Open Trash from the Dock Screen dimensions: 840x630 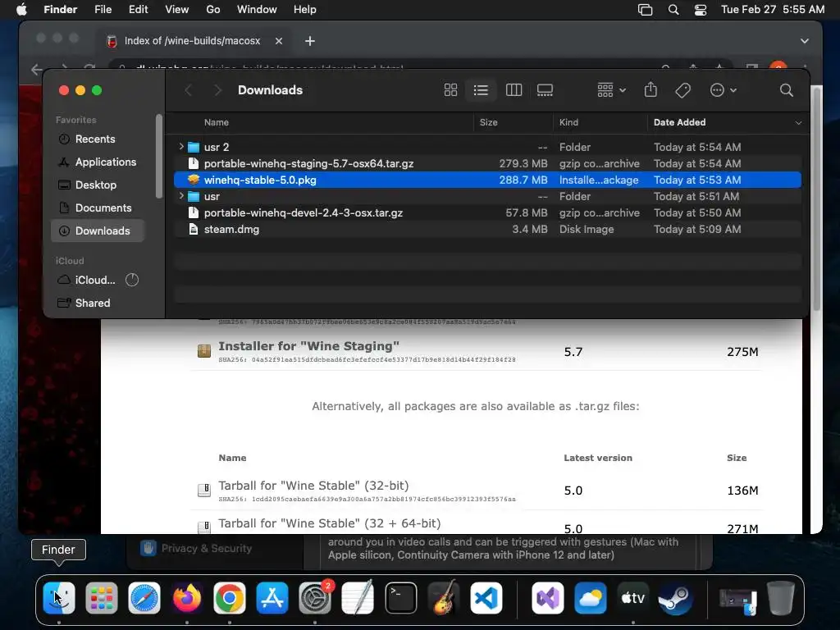click(781, 598)
